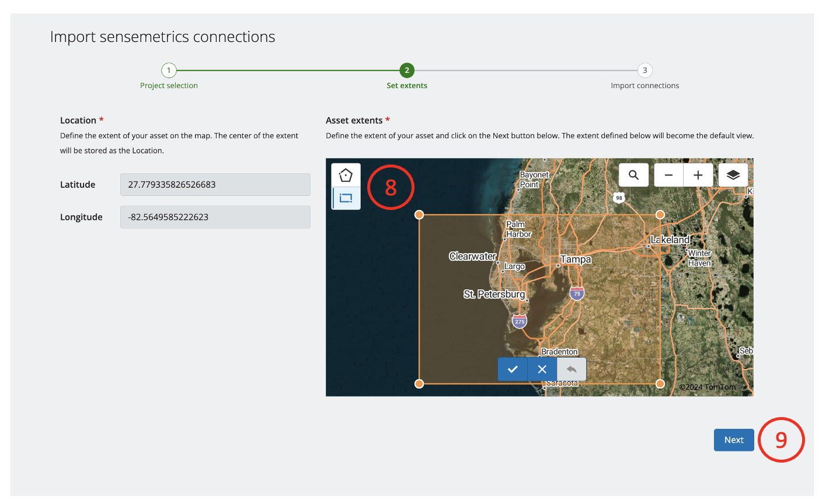Click the bottom-right extent corner handle

[x=660, y=383]
